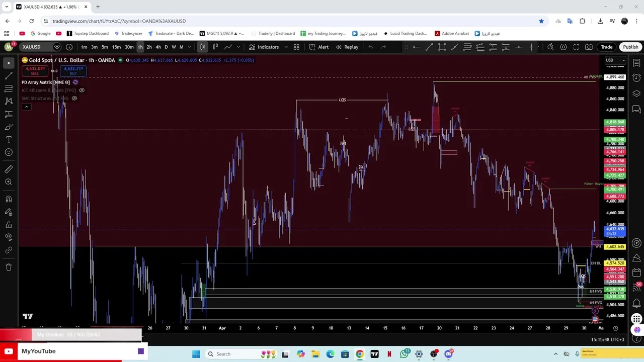Show the SMC Structures indicator
The width and height of the screenshot is (644, 362).
click(x=74, y=98)
